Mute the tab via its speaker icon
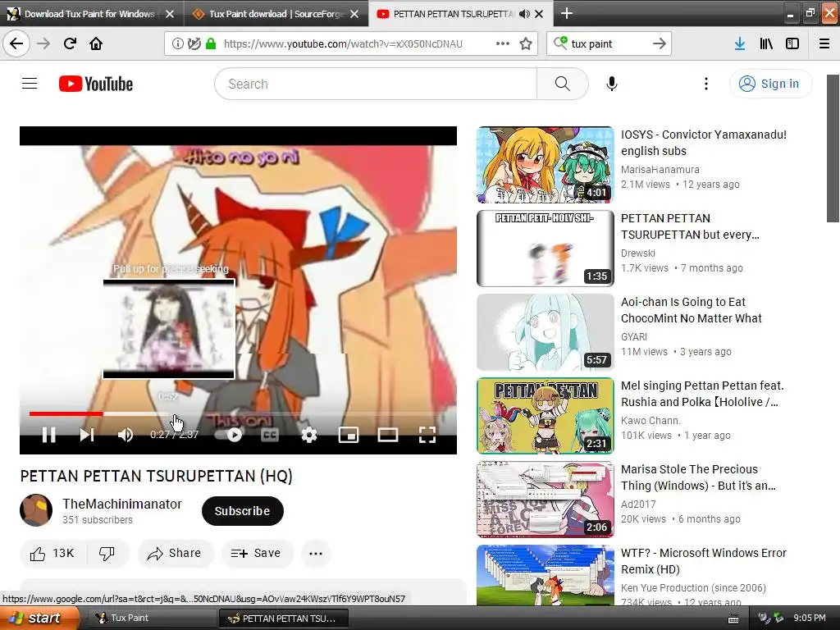840x630 pixels. click(524, 14)
